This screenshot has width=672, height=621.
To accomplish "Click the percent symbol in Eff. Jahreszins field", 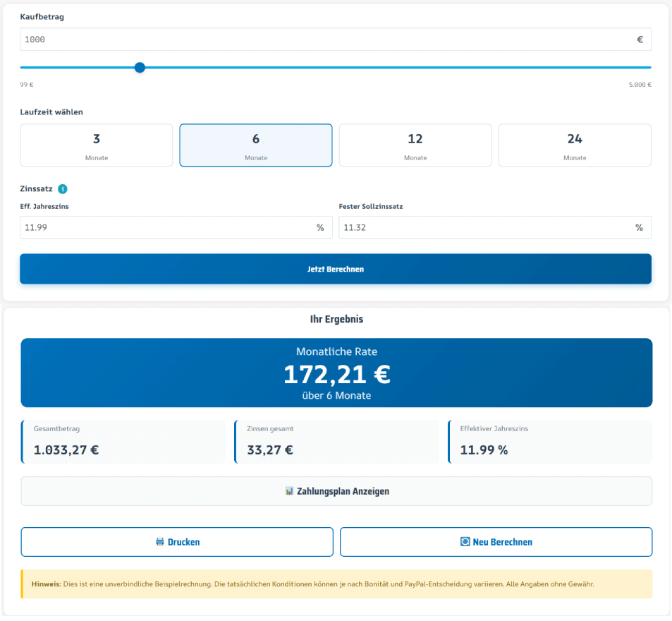I will pos(319,227).
